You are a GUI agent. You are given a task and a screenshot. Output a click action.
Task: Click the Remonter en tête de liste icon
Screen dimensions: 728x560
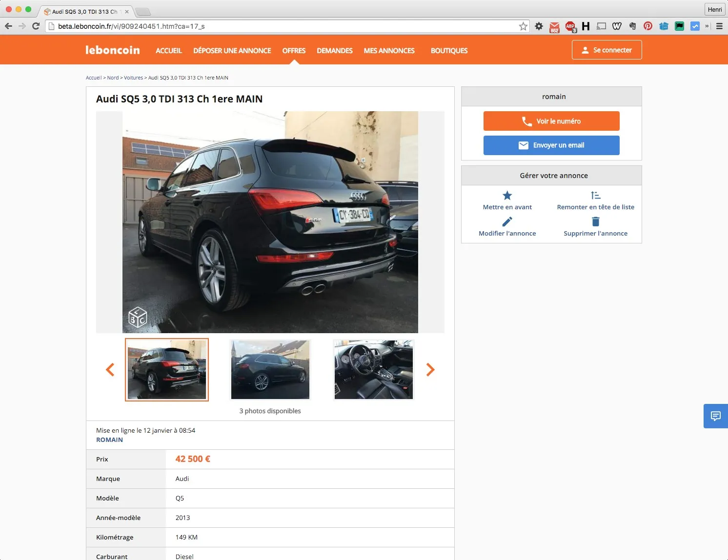tap(595, 196)
